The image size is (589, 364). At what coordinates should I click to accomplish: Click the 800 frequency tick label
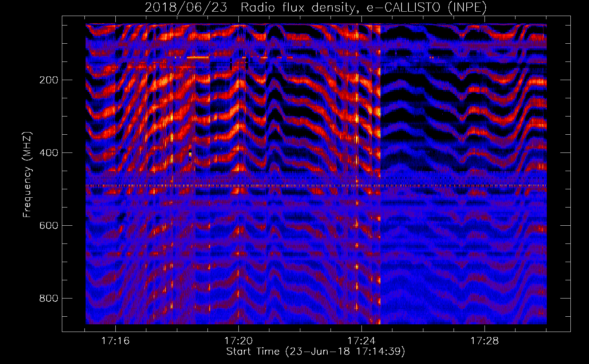coord(48,298)
